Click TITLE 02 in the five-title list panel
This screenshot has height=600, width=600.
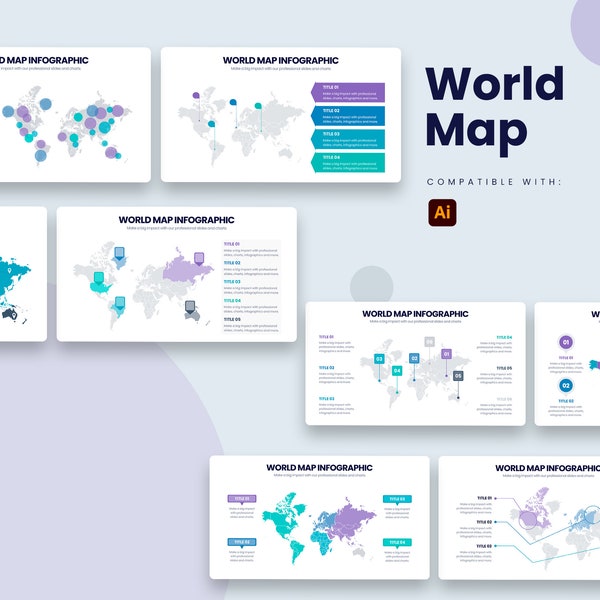pos(232,263)
